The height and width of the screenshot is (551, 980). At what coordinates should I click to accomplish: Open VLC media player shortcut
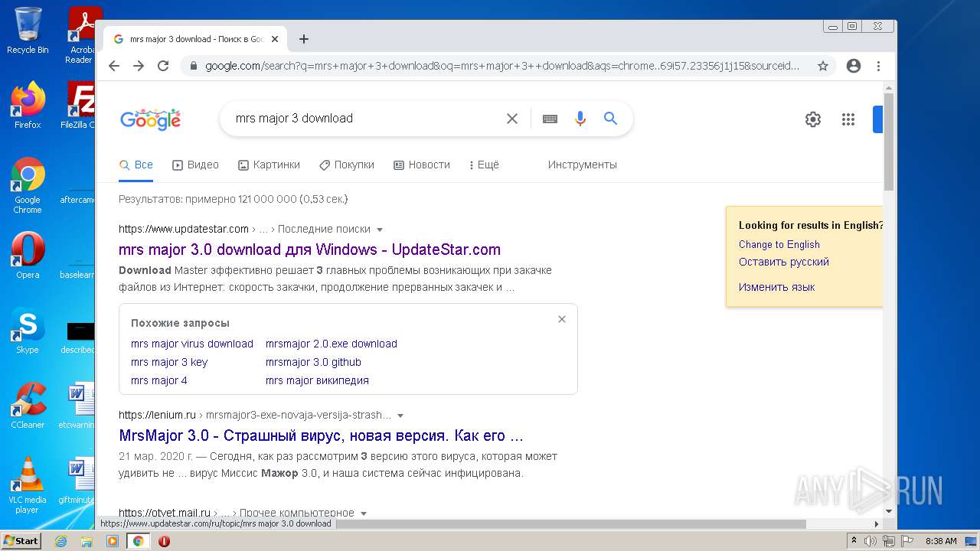(28, 485)
